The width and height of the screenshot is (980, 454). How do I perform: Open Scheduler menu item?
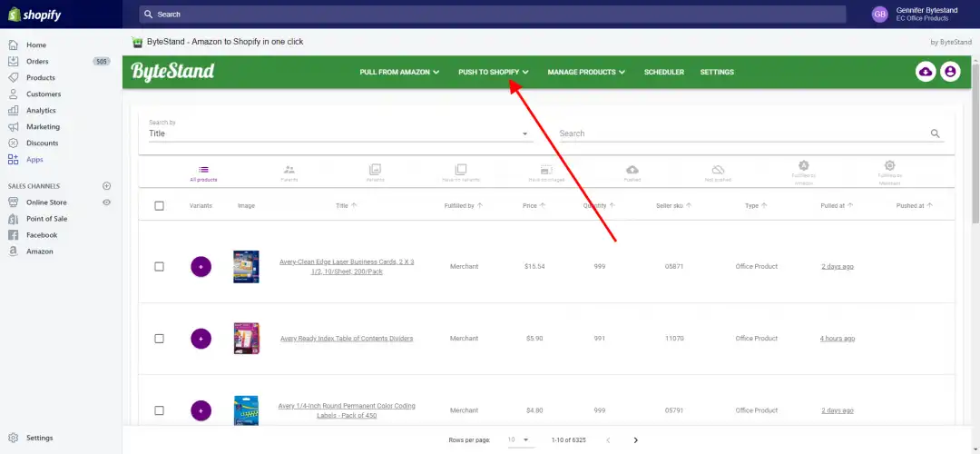point(663,72)
